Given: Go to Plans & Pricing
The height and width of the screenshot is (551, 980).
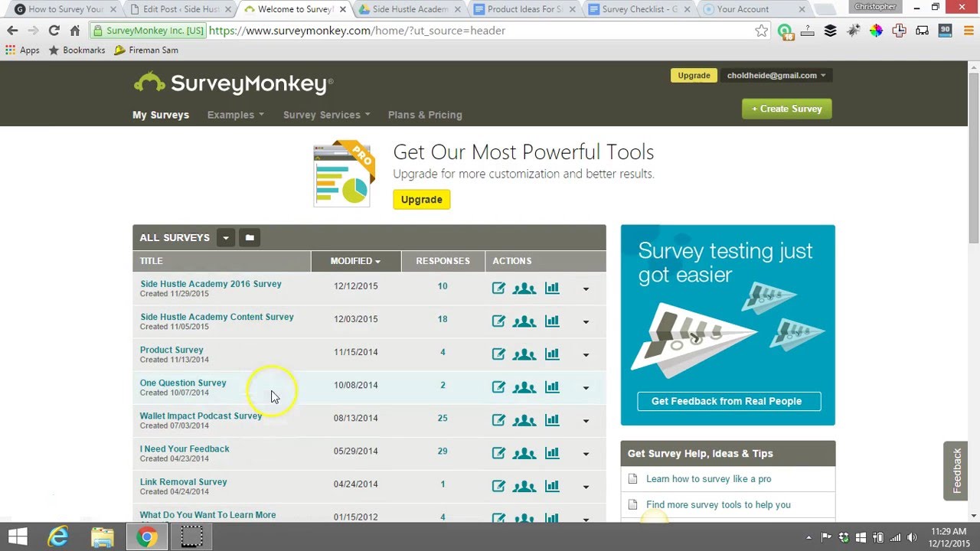Looking at the screenshot, I should [425, 115].
